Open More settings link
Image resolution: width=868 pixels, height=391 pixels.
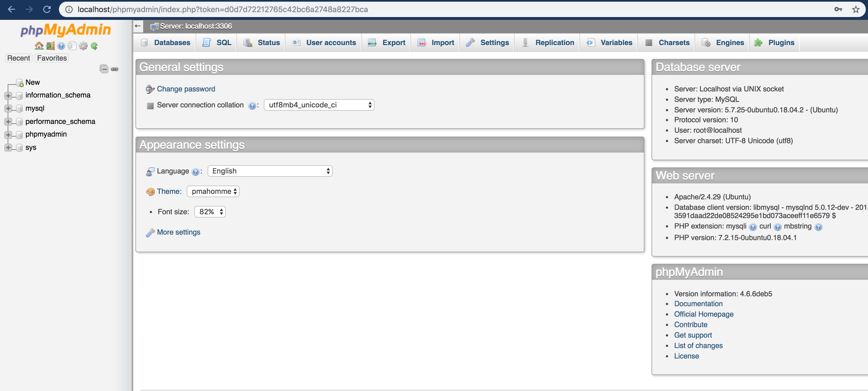[178, 232]
